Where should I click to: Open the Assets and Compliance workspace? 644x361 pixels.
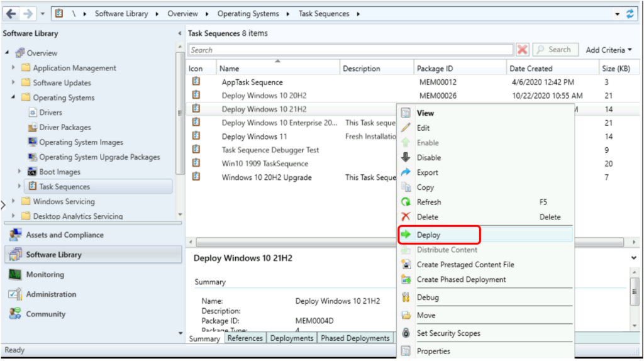(x=93, y=235)
